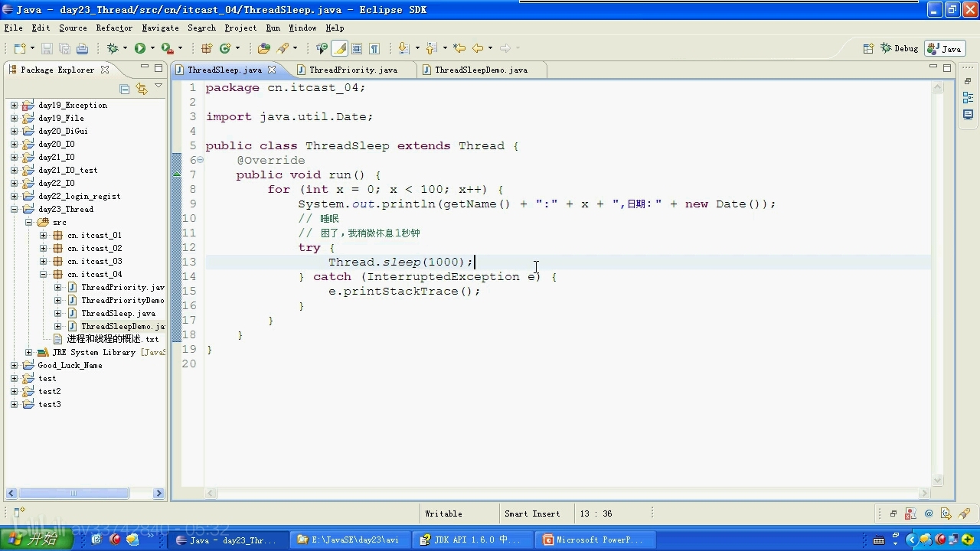
Task: Open the Navigate menu
Action: tap(160, 28)
